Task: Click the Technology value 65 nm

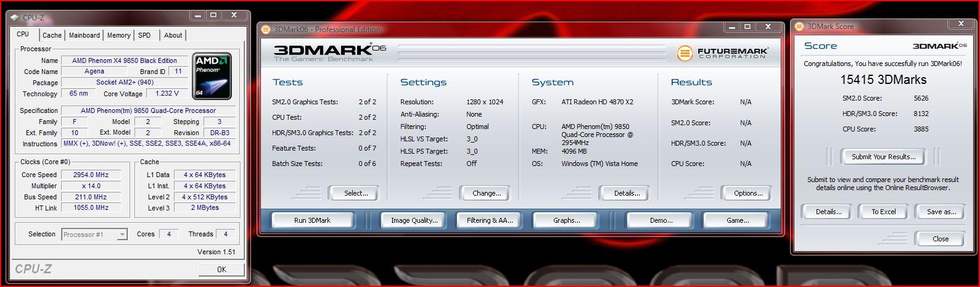Action: (79, 94)
